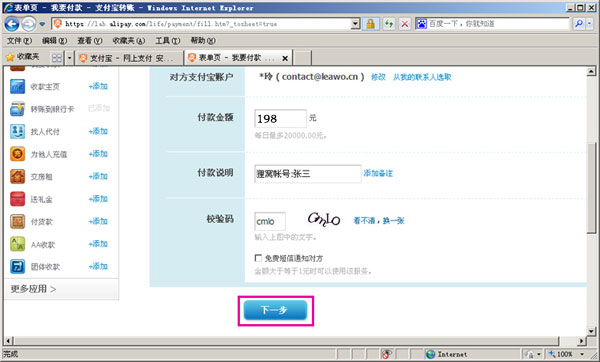Viewport: 600px width, 362px height.
Task: Click the 下一步 next step button
Action: (276, 310)
